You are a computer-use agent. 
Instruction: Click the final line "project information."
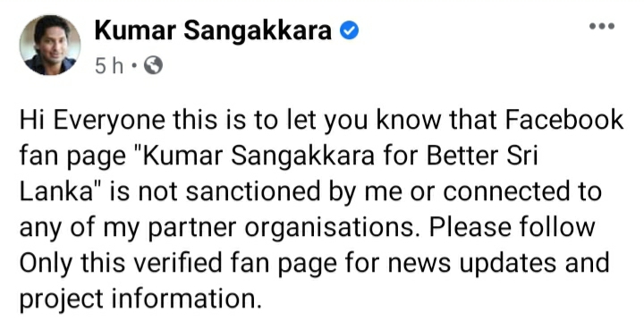140,299
